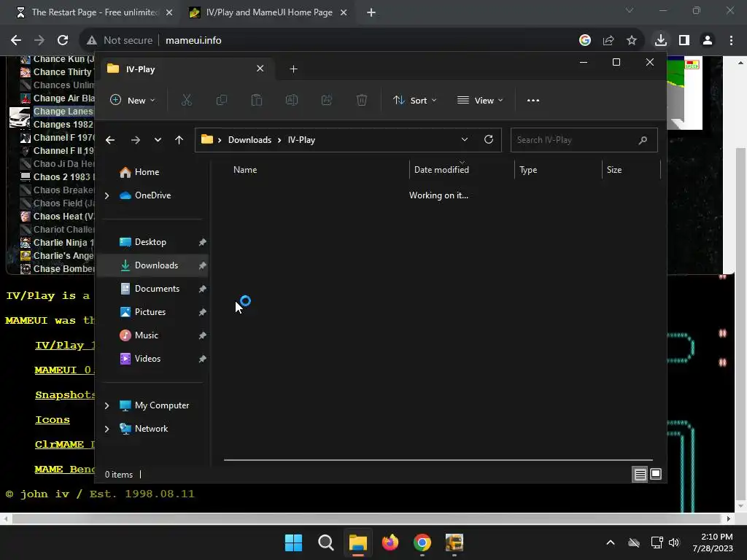
Task: Switch to large thumbnails view icon
Action: [656, 474]
